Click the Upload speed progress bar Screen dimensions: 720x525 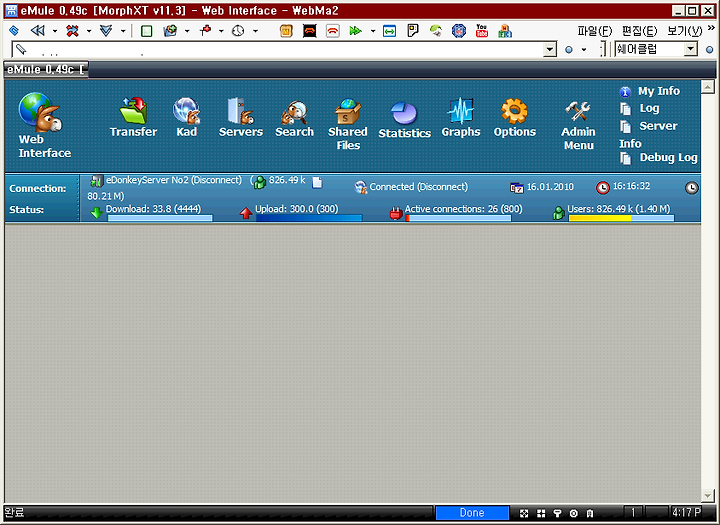(x=309, y=218)
